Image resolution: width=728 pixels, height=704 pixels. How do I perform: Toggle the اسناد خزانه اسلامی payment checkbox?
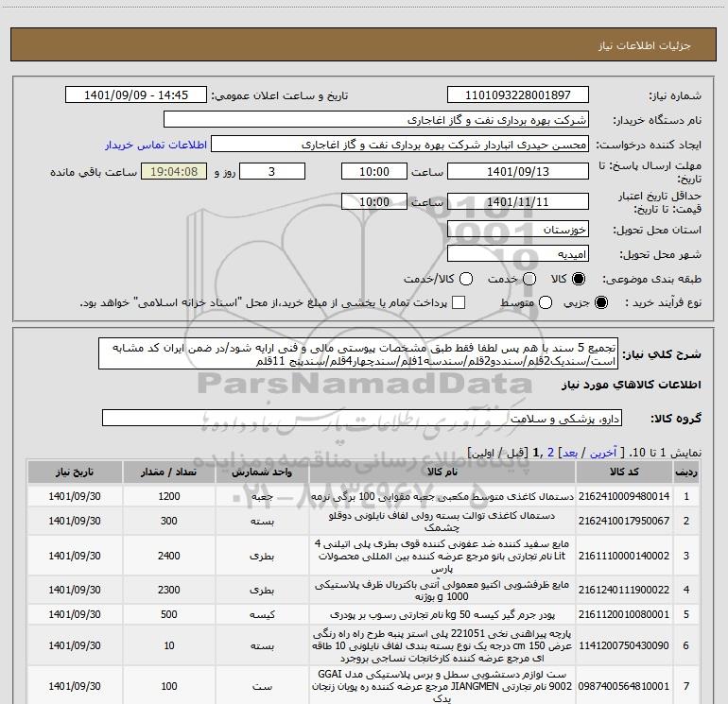459,302
